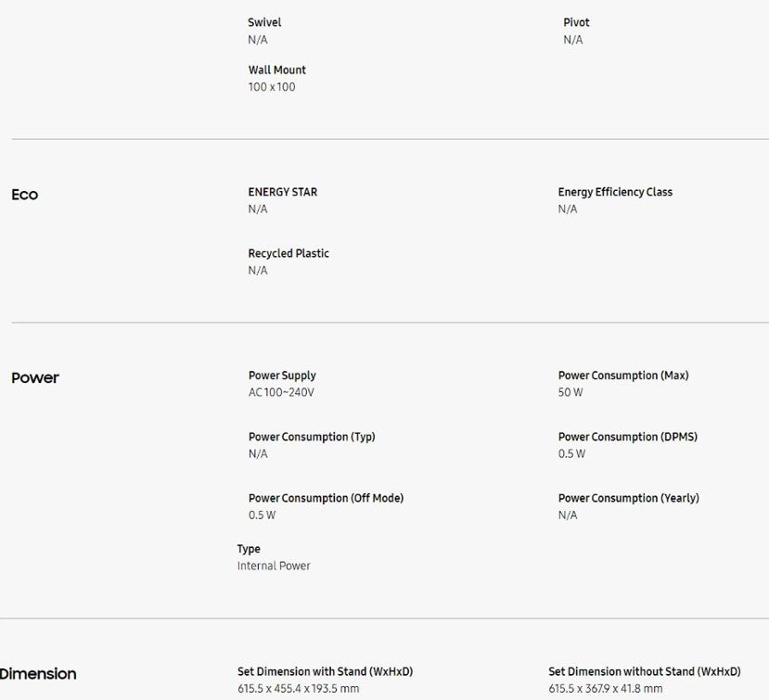Viewport: 769px width, 700px height.
Task: Click the 100 x 100 wall mount value
Action: tap(272, 87)
